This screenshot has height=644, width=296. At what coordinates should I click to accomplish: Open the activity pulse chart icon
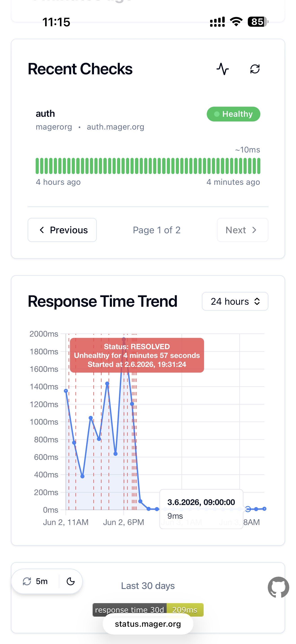click(223, 69)
